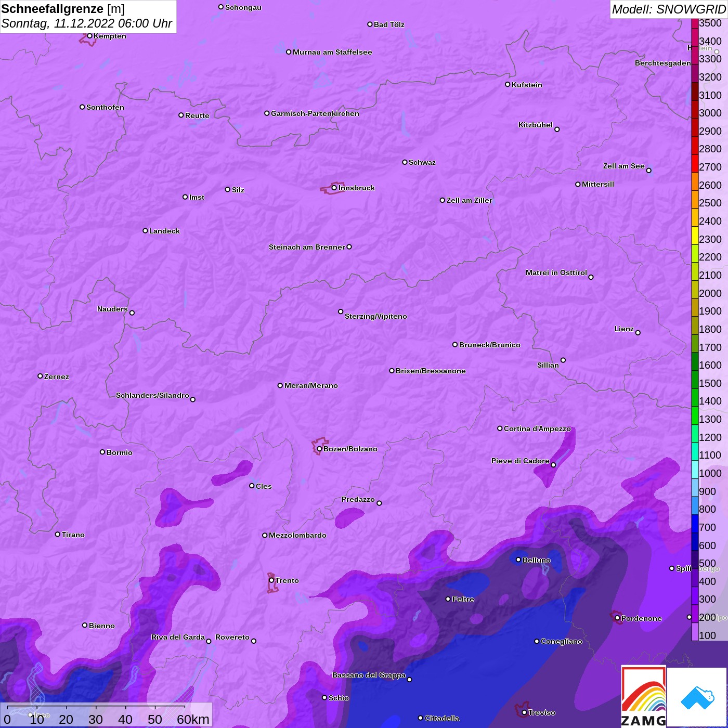Click the "Garmisch-Partenkirchen" map label
The height and width of the screenshot is (728, 728).
click(x=315, y=113)
